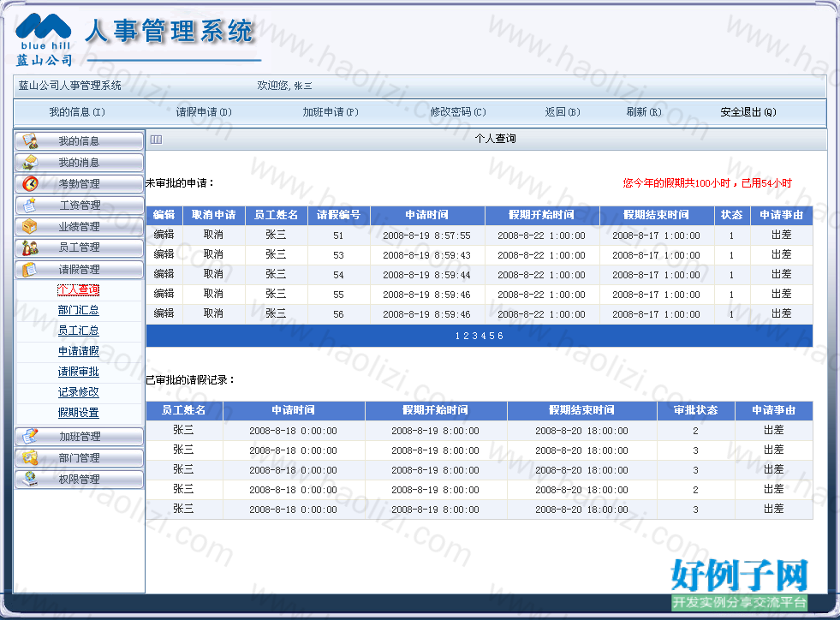This screenshot has height=620, width=840.
Task: Click the red 您今年的假期共100小时 notice
Action: [707, 183]
